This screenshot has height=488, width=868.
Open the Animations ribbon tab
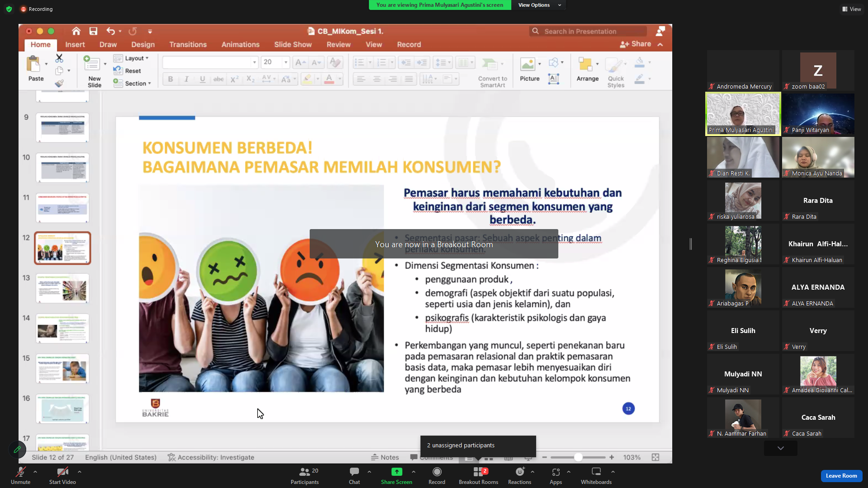(x=241, y=44)
